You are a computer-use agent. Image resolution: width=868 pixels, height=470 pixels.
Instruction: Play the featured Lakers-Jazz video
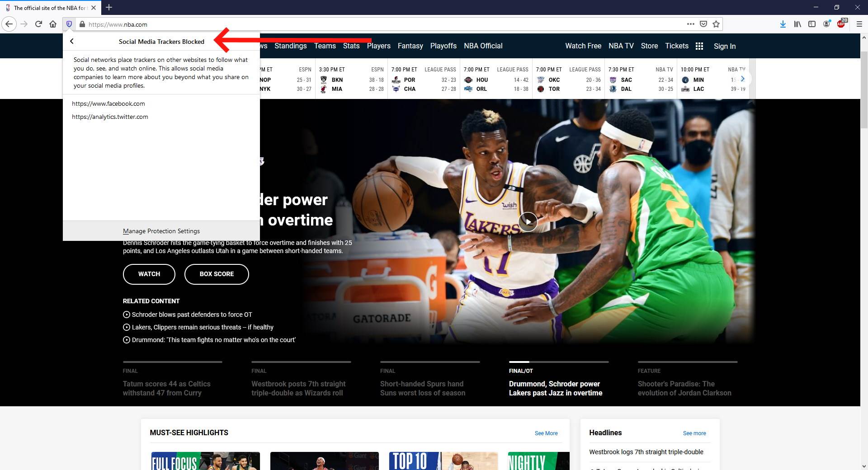pyautogui.click(x=528, y=221)
